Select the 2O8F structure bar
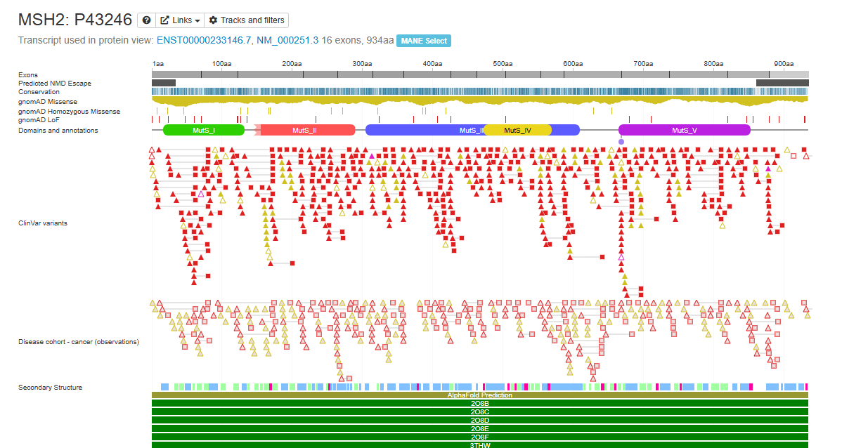 click(x=480, y=437)
